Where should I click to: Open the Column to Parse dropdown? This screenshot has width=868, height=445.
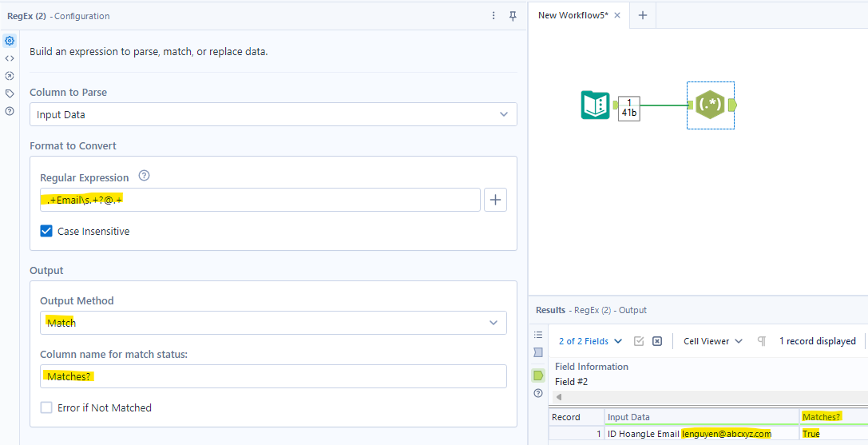coord(273,114)
